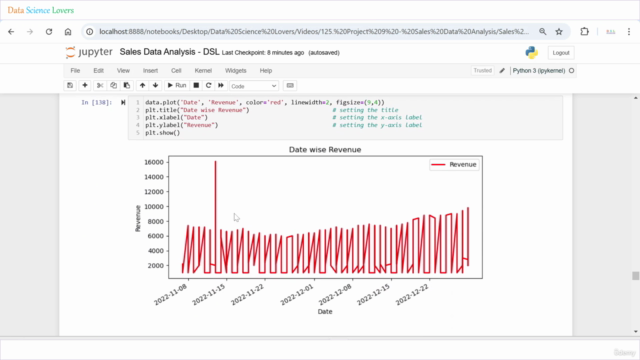Go back using the browser back arrow
The height and width of the screenshot is (360, 640).
[11, 31]
